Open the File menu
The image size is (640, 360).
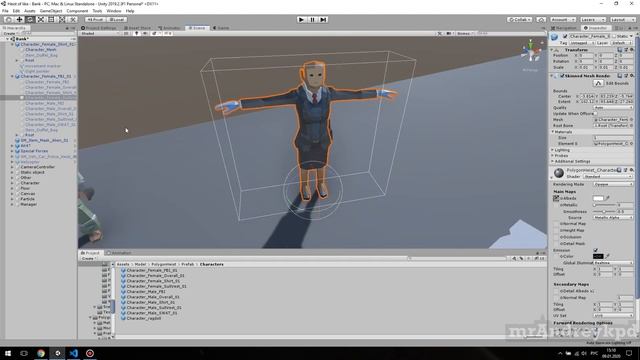(x=5, y=11)
